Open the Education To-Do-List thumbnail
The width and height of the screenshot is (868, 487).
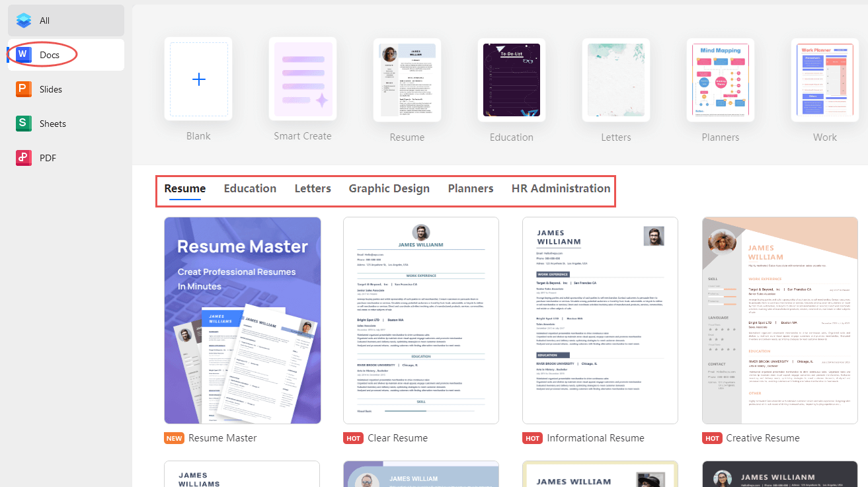(x=512, y=79)
